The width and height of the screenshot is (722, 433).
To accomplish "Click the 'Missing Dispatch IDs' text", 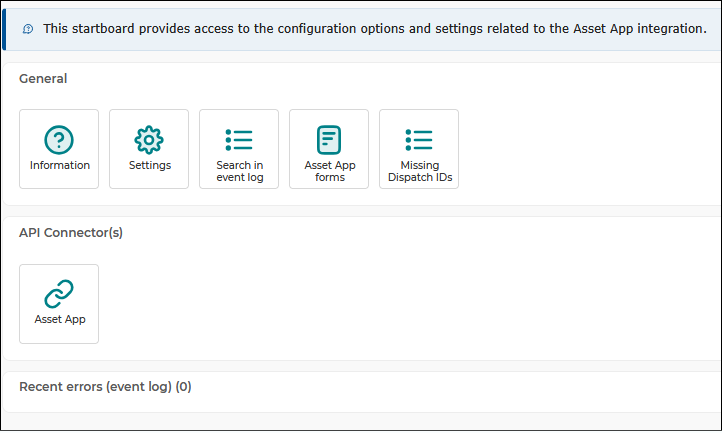I will click(x=420, y=171).
